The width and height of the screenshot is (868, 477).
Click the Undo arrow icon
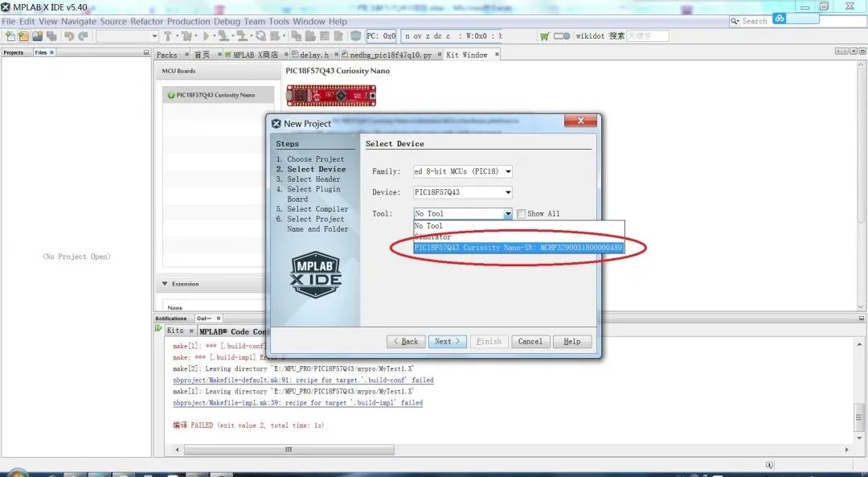69,36
